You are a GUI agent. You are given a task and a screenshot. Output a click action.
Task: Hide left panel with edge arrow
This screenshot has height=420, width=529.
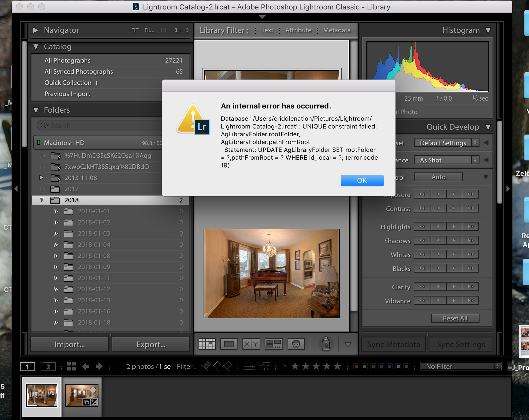[x=16, y=189]
